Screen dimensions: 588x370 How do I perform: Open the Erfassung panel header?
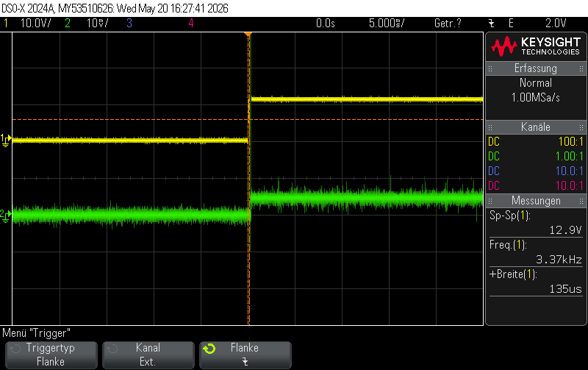pyautogui.click(x=536, y=68)
